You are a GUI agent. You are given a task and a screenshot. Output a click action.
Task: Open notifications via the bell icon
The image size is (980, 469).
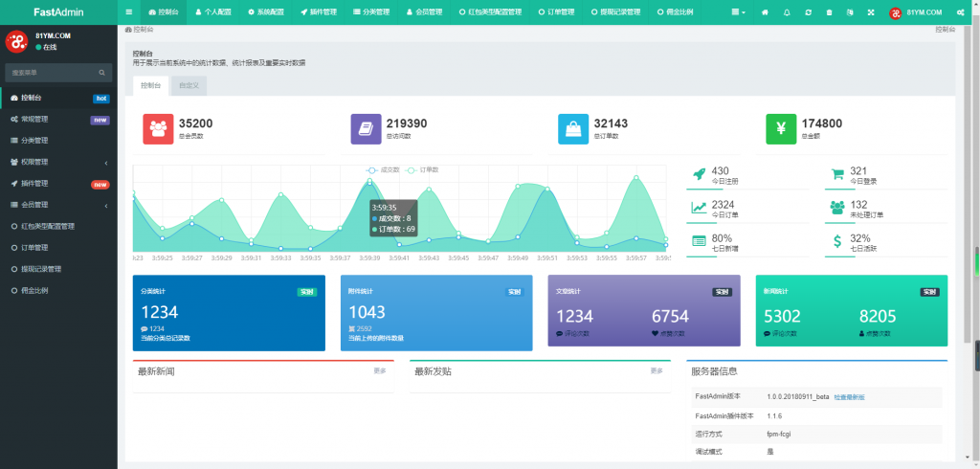787,11
